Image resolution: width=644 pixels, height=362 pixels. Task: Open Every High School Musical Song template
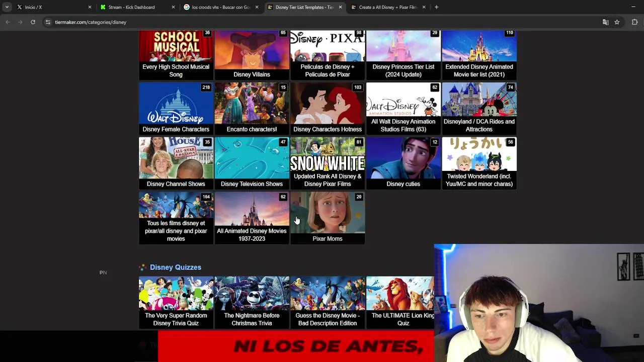click(176, 54)
